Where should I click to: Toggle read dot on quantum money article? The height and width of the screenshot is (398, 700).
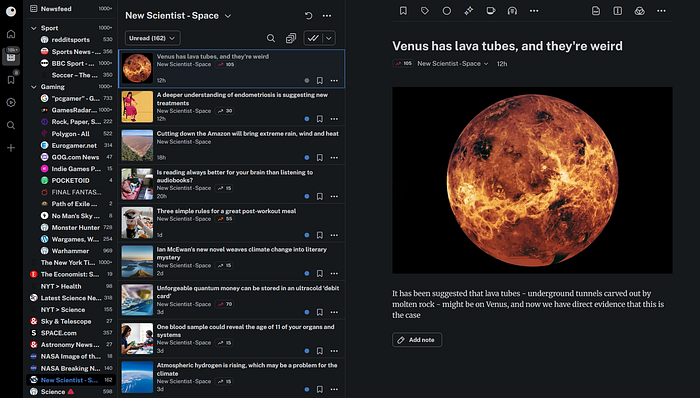(307, 312)
